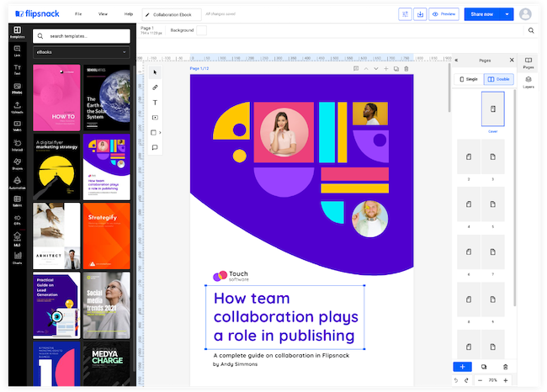Switch to Single page view
Image resolution: width=547 pixels, height=392 pixels.
coord(469,79)
